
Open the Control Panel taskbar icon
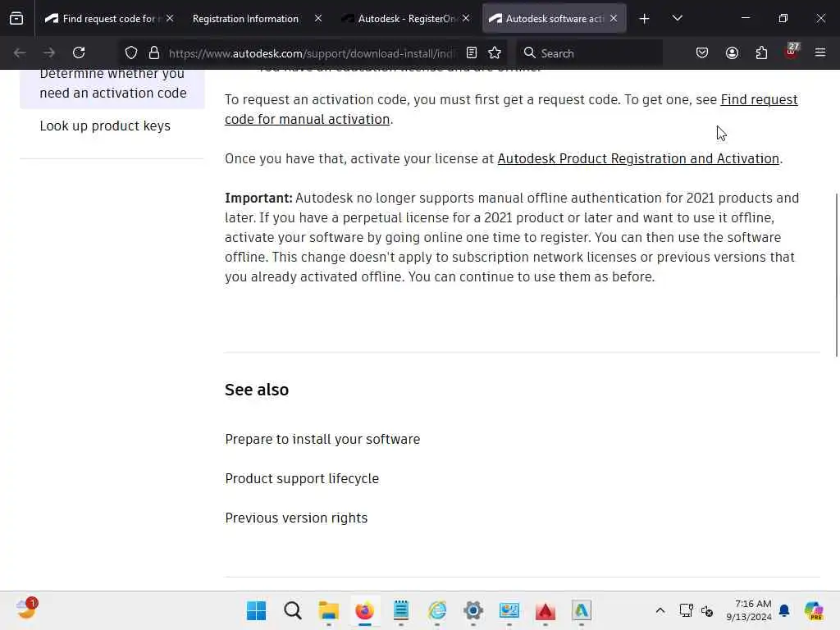pos(509,610)
